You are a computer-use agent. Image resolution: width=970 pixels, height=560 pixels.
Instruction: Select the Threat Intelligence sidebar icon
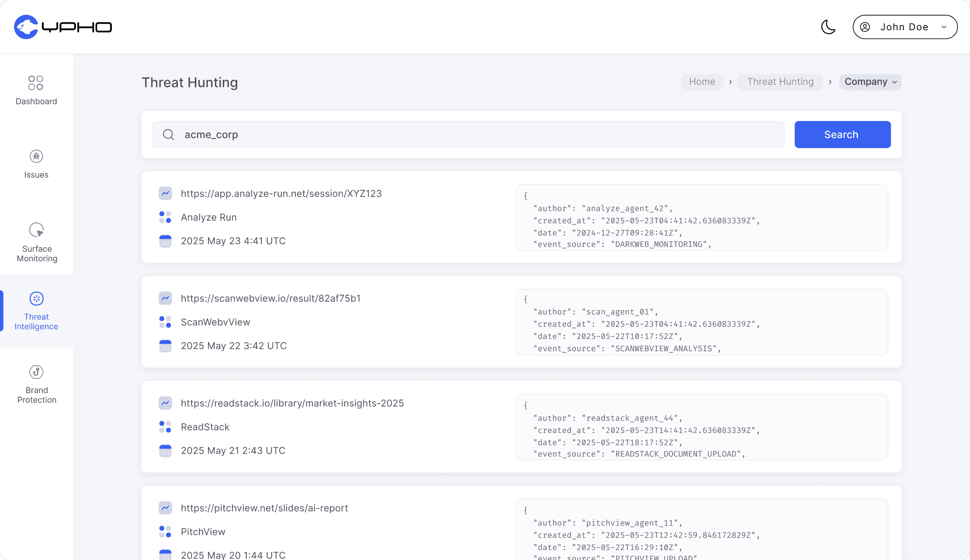tap(36, 299)
